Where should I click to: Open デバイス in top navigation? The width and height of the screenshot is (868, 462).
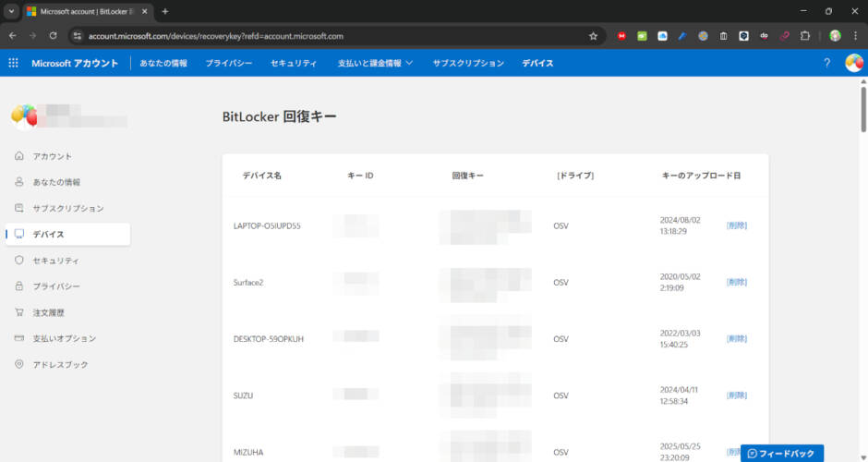click(537, 63)
